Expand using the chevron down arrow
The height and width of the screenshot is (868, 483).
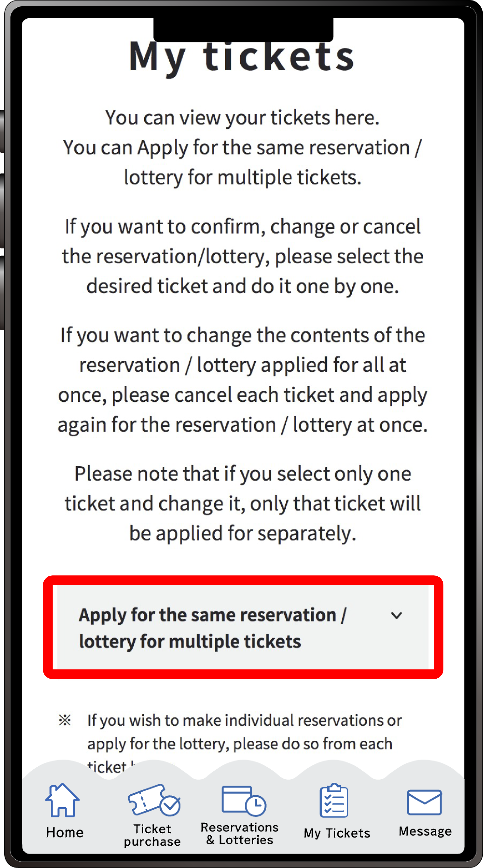[396, 616]
